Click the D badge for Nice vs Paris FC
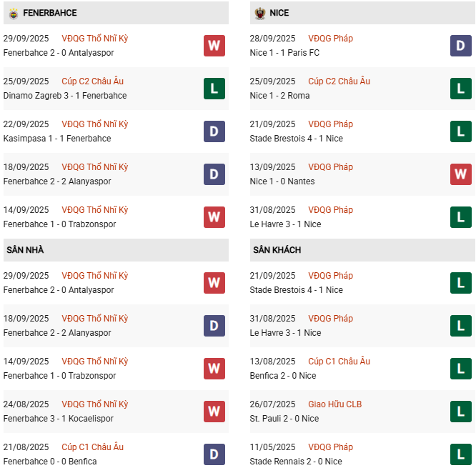Screen dimensions: 476x473 click(460, 46)
